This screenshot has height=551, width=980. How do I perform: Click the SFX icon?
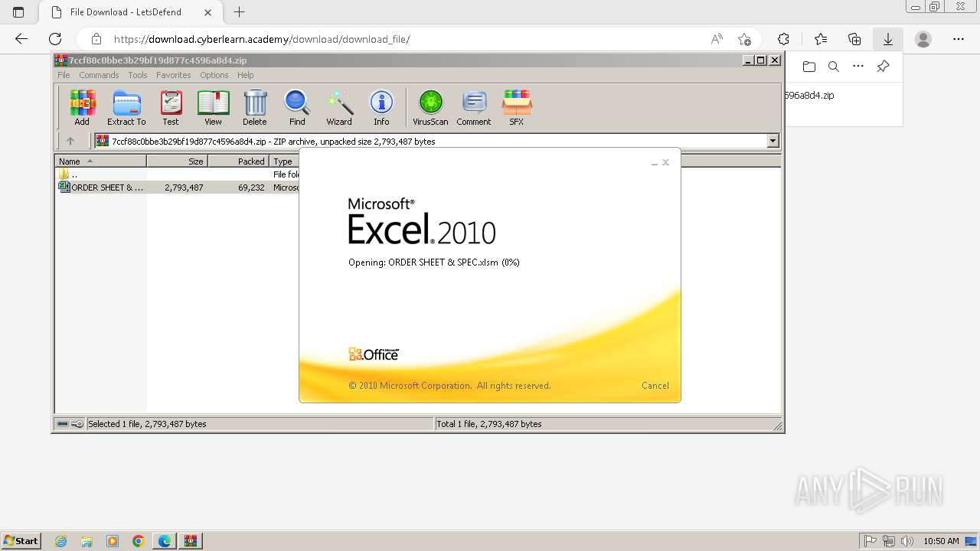(517, 107)
